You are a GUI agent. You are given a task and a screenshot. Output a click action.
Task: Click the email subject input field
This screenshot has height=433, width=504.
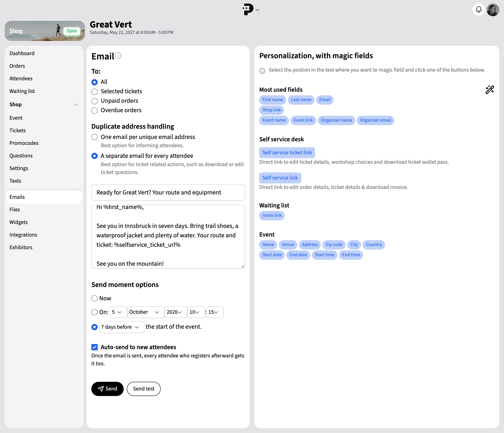coord(168,192)
